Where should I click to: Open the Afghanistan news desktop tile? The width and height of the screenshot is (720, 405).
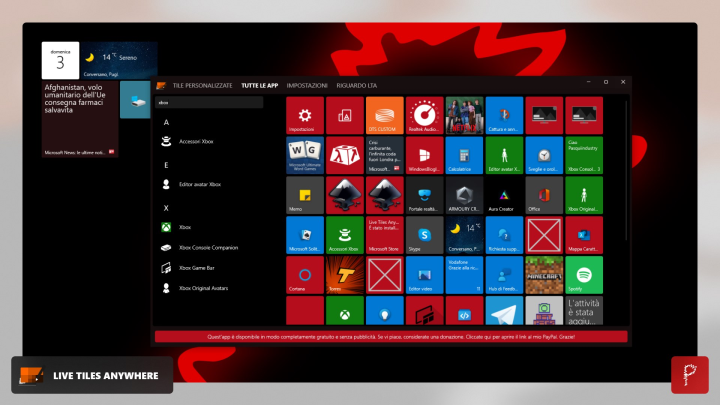pos(80,119)
